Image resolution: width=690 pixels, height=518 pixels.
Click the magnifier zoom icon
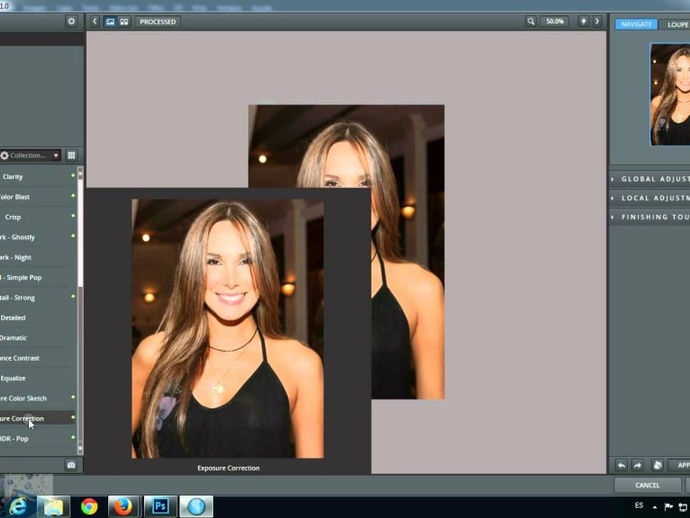(x=531, y=21)
